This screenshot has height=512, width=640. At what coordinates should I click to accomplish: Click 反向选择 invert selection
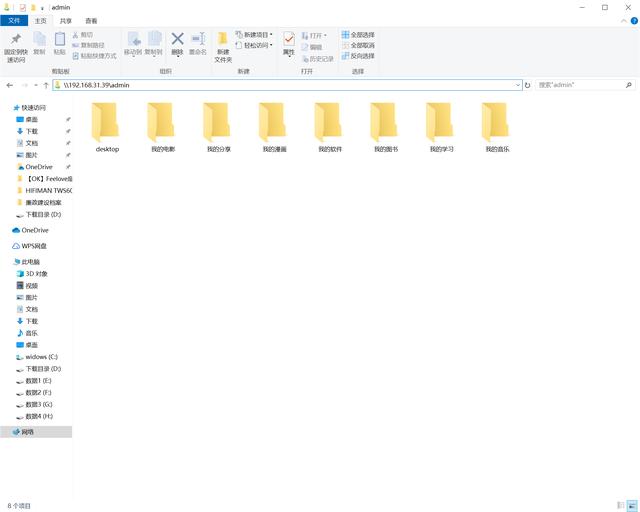[358, 56]
